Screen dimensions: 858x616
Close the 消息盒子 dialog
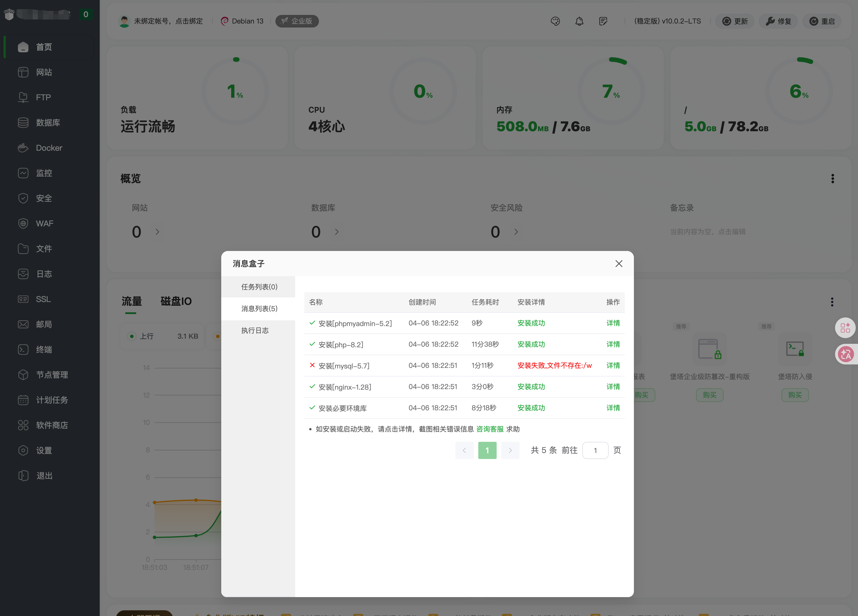[618, 264]
